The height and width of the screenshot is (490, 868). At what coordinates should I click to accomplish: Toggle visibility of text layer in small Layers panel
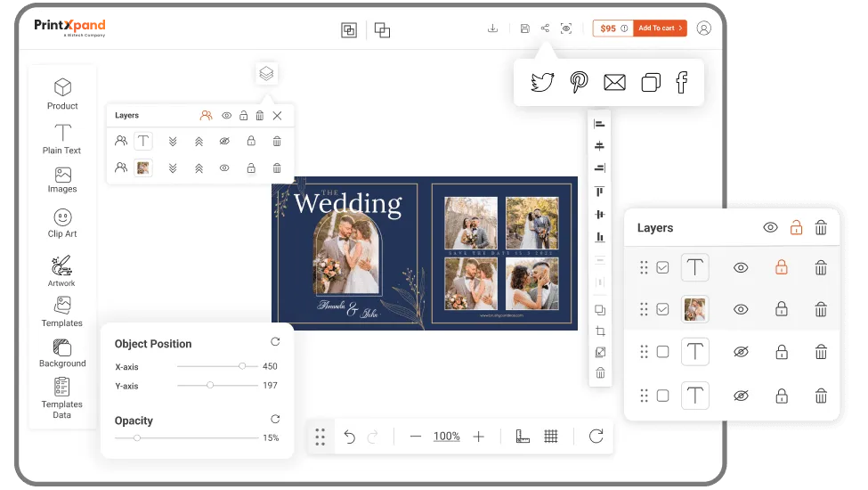(x=224, y=141)
